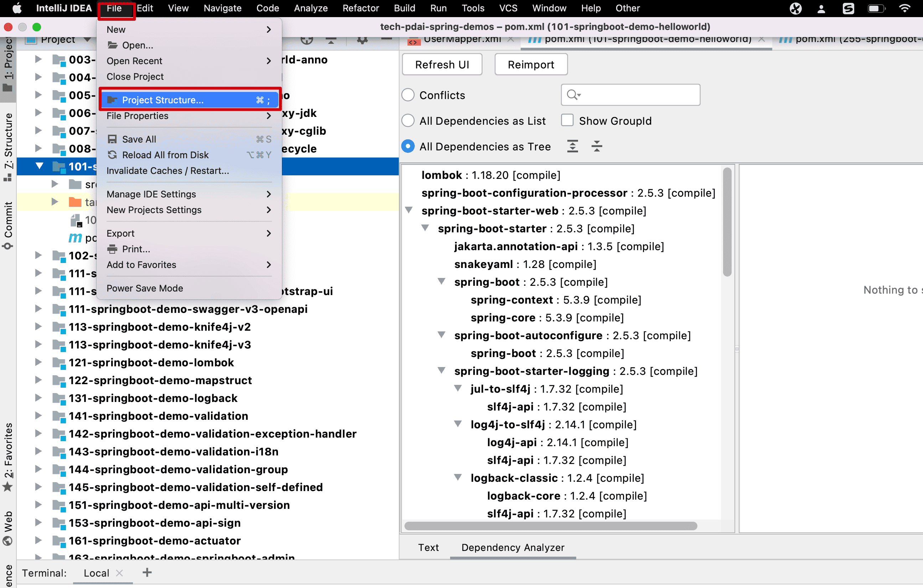Image resolution: width=923 pixels, height=588 pixels.
Task: Click the Reload All from Disk icon
Action: click(x=112, y=155)
